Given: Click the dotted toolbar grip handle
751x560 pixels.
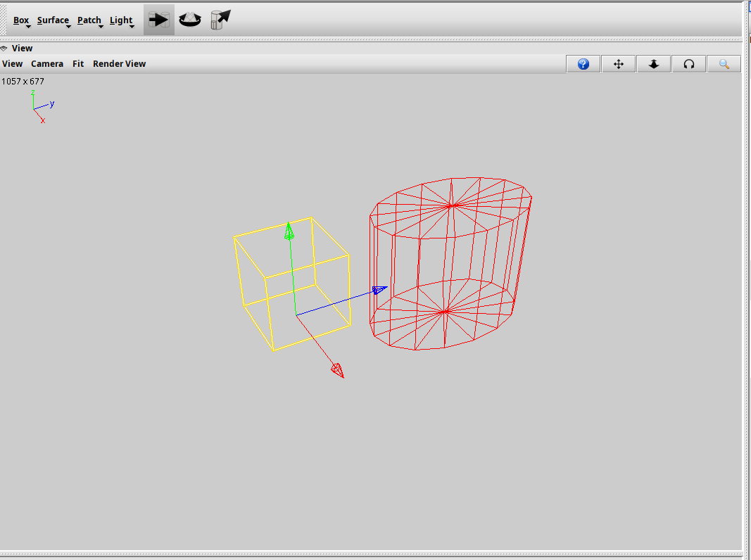Looking at the screenshot, I should tap(3, 20).
